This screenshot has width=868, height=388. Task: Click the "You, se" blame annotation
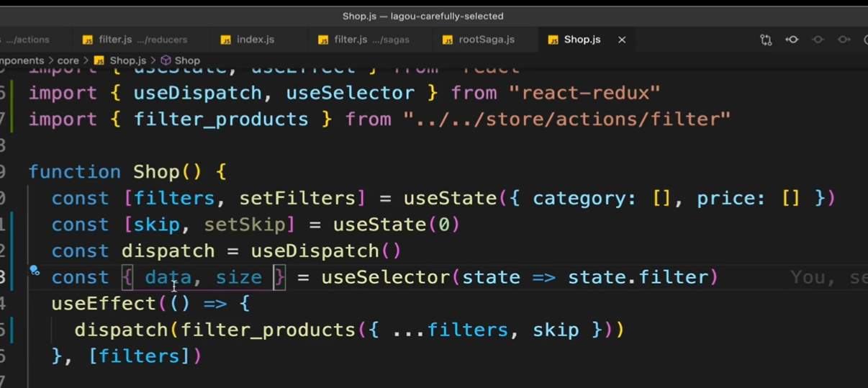pos(828,277)
